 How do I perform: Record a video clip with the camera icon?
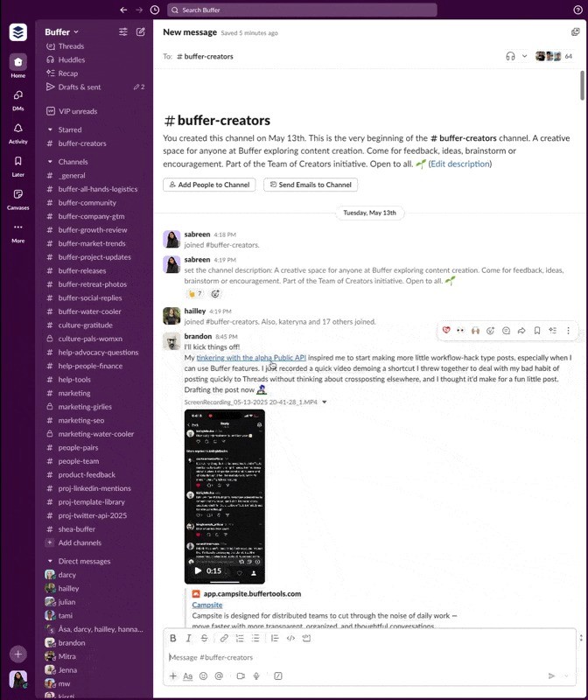click(241, 675)
